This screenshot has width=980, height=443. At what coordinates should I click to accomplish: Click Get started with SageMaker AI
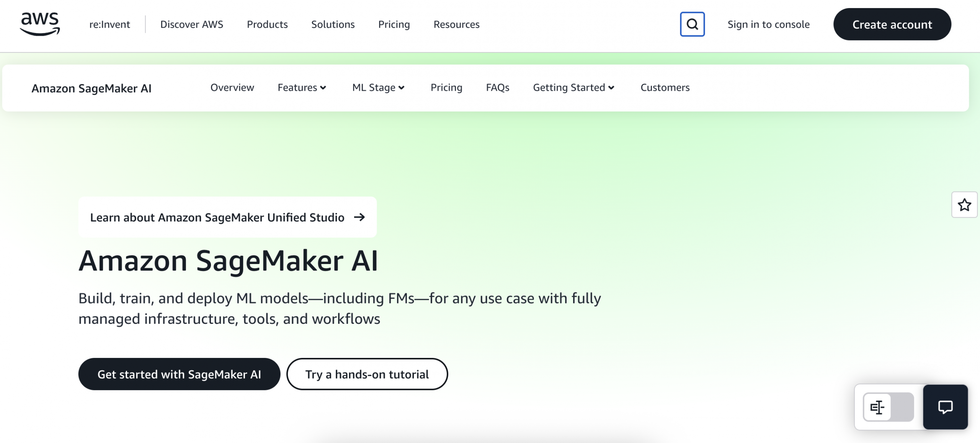tap(180, 374)
